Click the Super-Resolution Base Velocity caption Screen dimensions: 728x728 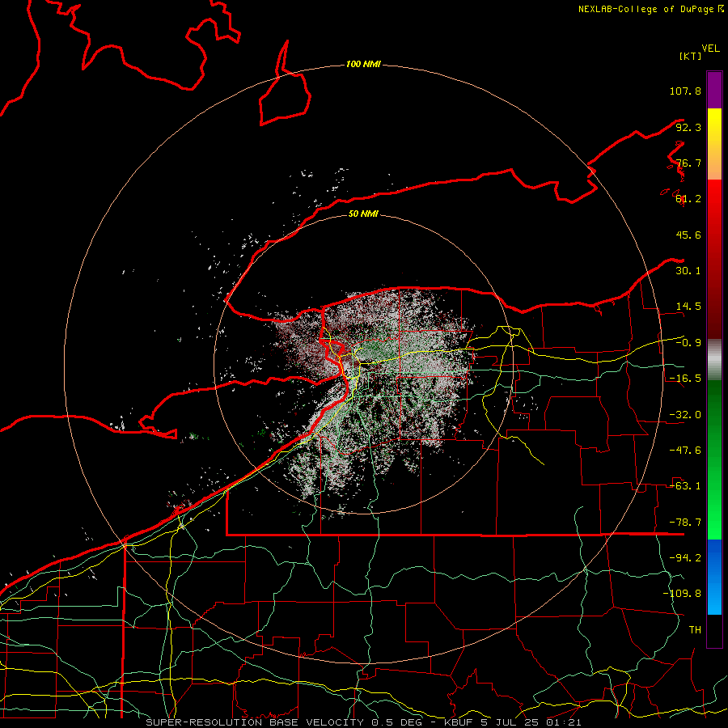(363, 722)
